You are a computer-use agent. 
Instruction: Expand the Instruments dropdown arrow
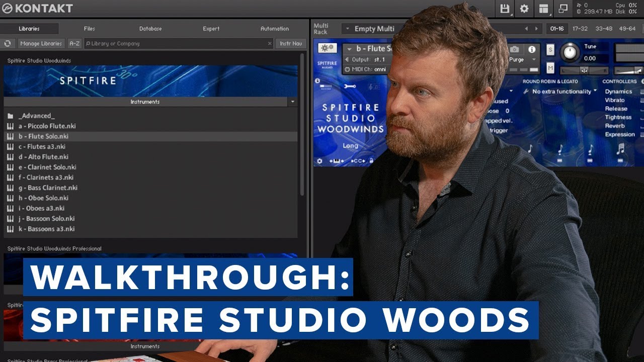(x=293, y=102)
